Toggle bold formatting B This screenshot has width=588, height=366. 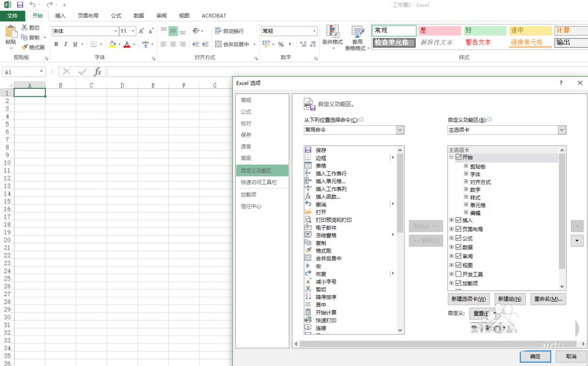tap(56, 44)
